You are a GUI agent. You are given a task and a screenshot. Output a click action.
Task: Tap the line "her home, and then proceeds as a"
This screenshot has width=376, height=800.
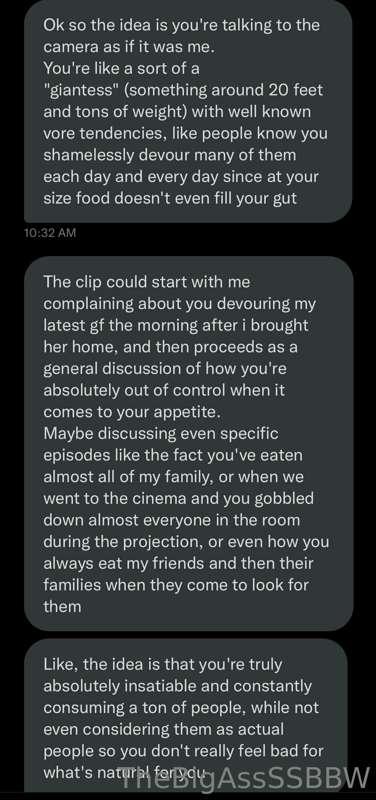pyautogui.click(x=170, y=347)
